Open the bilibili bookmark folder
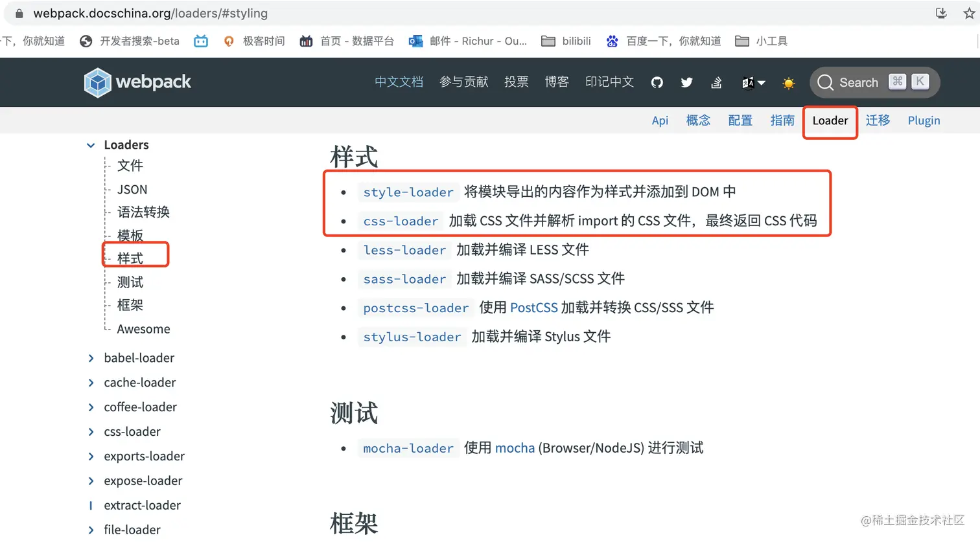 click(566, 41)
